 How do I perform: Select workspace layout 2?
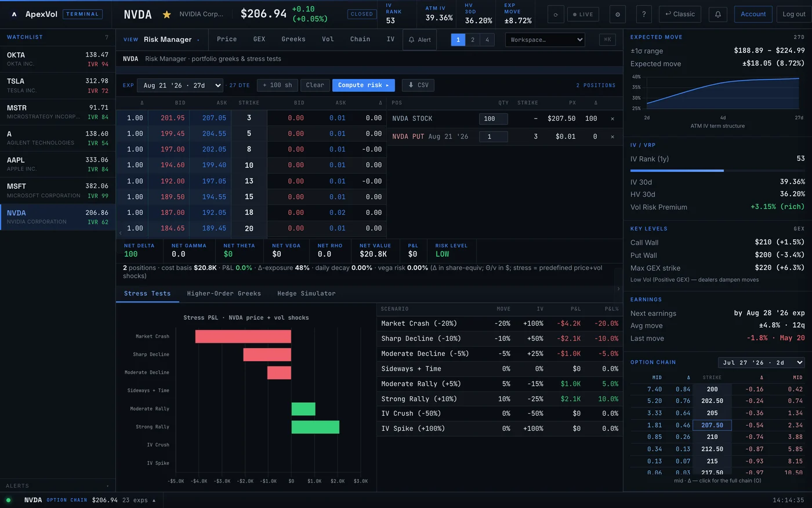(x=473, y=39)
